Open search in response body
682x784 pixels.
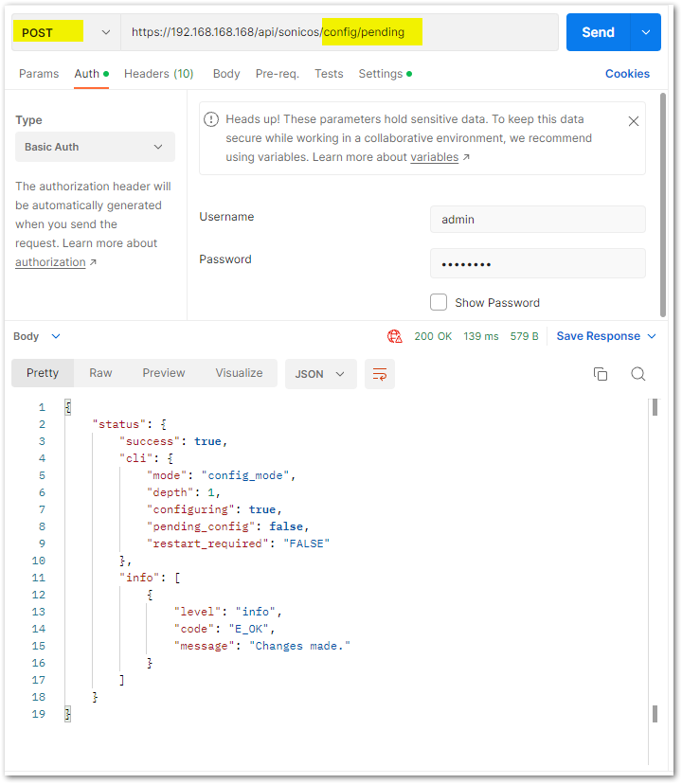(x=638, y=373)
